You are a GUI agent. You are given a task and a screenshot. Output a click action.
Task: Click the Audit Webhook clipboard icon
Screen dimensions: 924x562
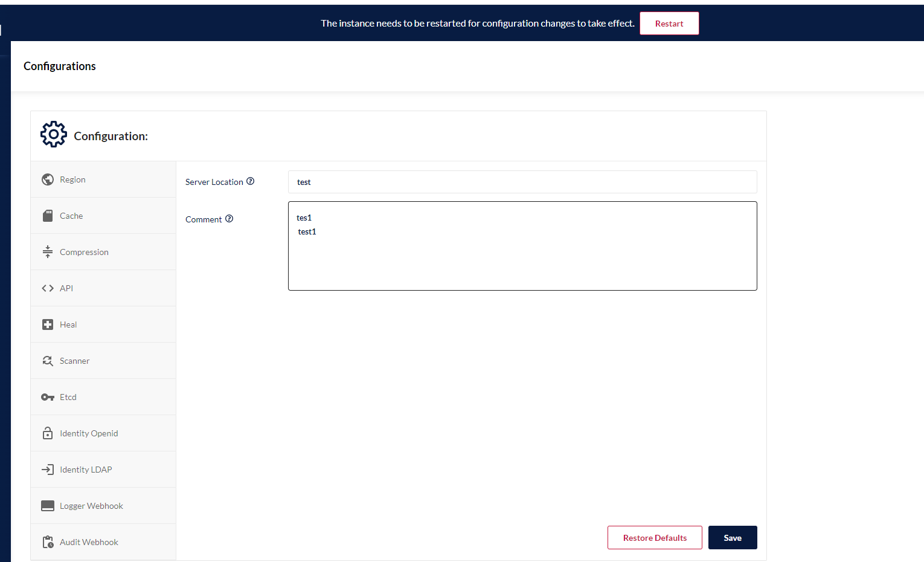48,542
